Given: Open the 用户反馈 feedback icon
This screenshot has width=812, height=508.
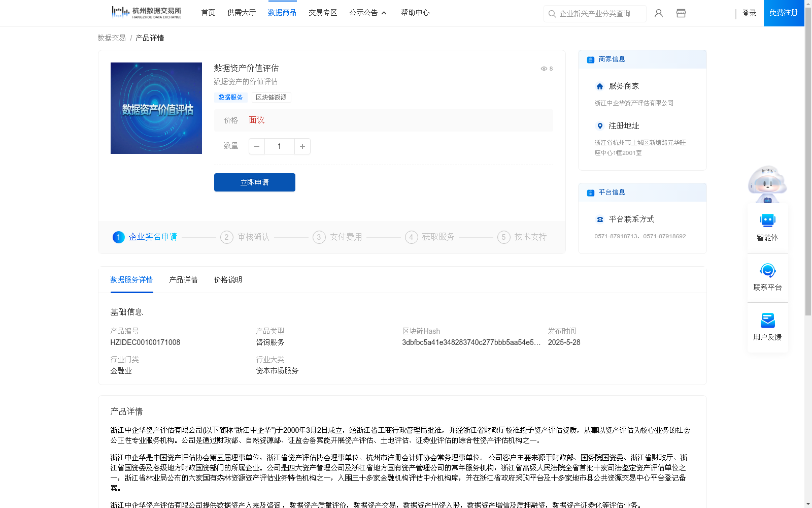Looking at the screenshot, I should coord(767,320).
